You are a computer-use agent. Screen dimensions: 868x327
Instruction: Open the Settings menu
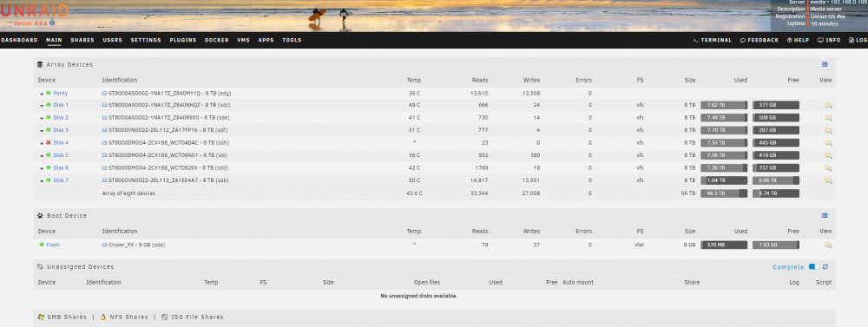click(x=146, y=41)
